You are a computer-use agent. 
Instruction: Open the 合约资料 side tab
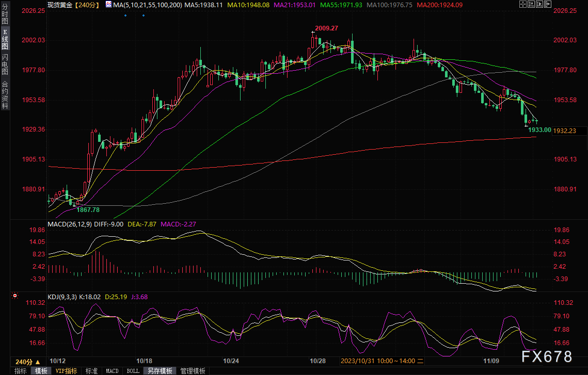click(5, 95)
